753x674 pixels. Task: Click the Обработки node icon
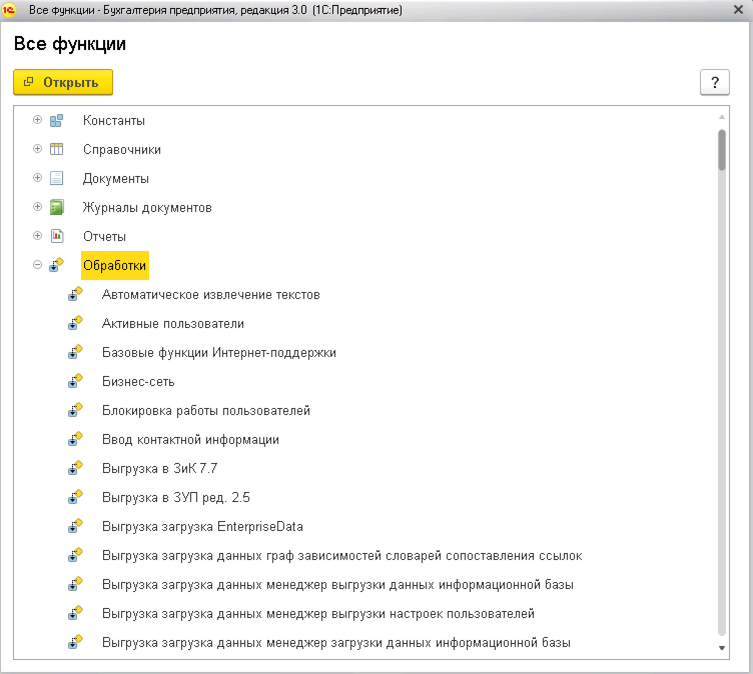coord(56,265)
